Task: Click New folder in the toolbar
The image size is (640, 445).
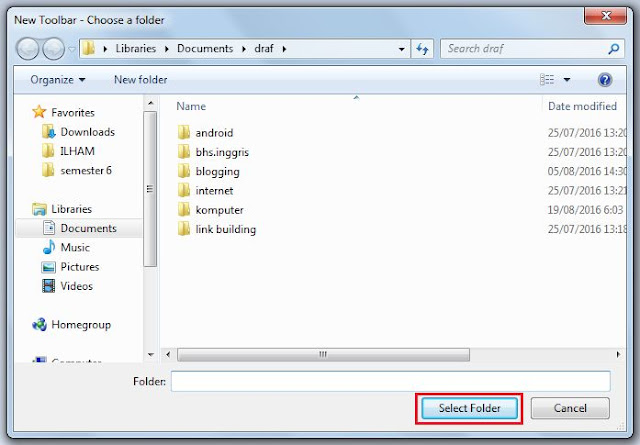Action: click(140, 80)
